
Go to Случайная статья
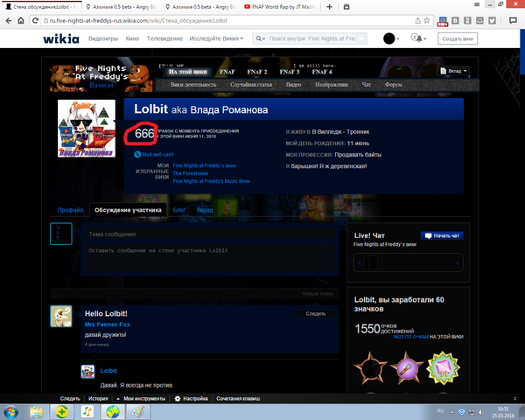[251, 84]
